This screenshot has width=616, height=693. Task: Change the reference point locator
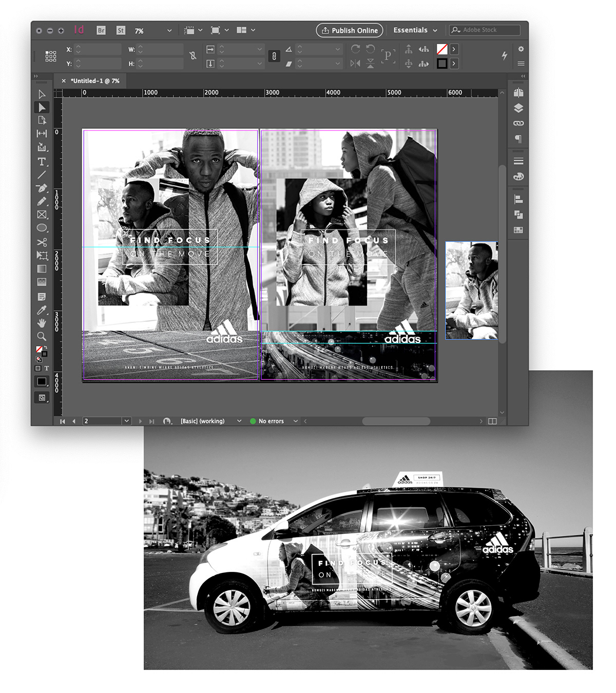pos(50,56)
